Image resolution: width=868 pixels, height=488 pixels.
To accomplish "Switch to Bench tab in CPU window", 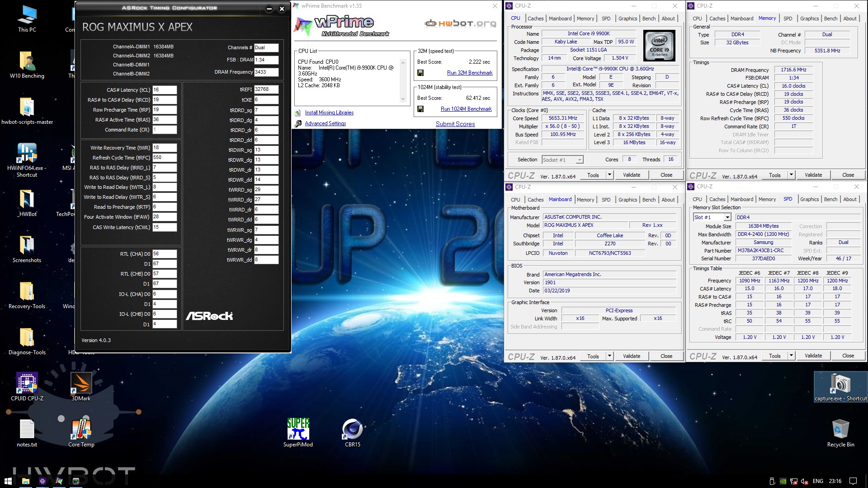I will tap(649, 19).
